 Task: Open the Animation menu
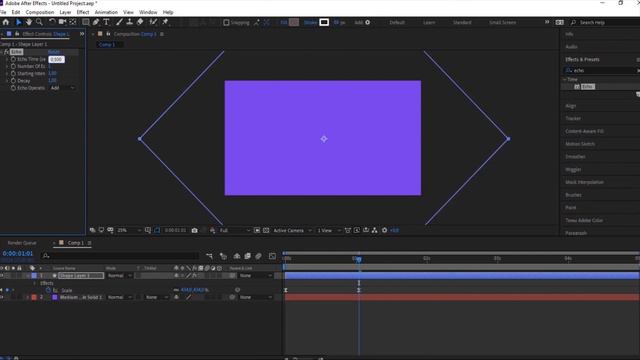click(106, 12)
